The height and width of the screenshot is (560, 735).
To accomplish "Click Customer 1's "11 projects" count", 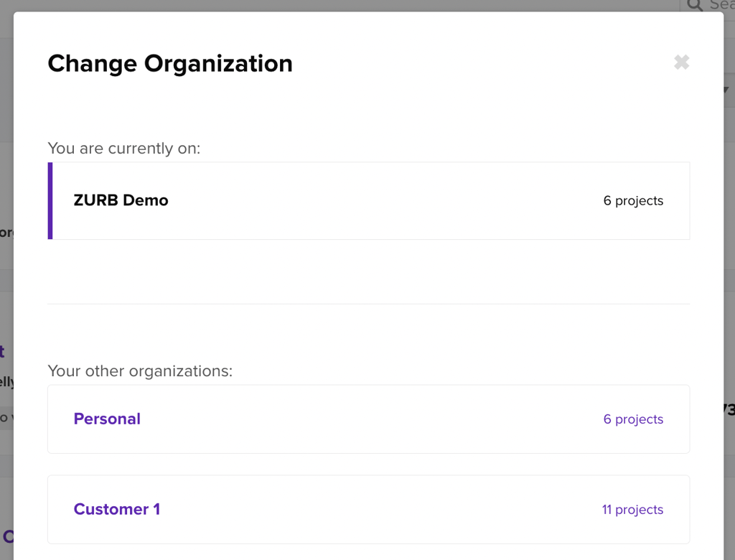I will point(632,510).
